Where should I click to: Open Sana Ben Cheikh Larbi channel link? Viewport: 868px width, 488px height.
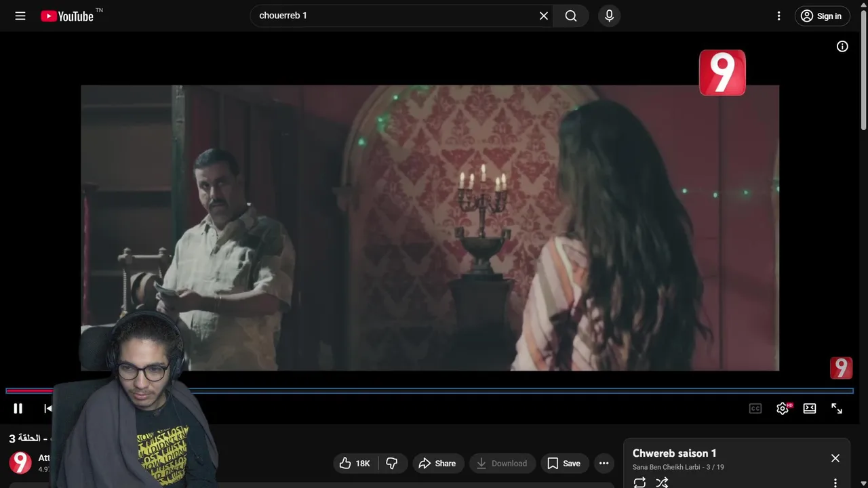pos(666,467)
